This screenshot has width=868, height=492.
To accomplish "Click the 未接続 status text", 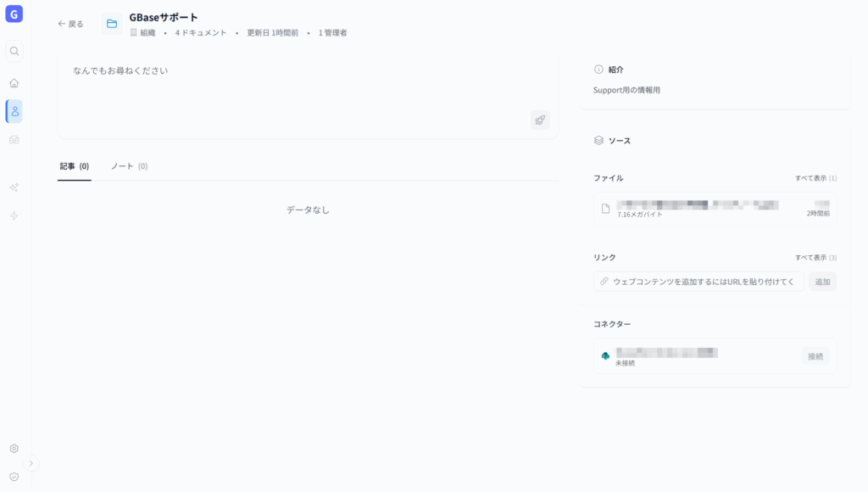I will pyautogui.click(x=625, y=363).
